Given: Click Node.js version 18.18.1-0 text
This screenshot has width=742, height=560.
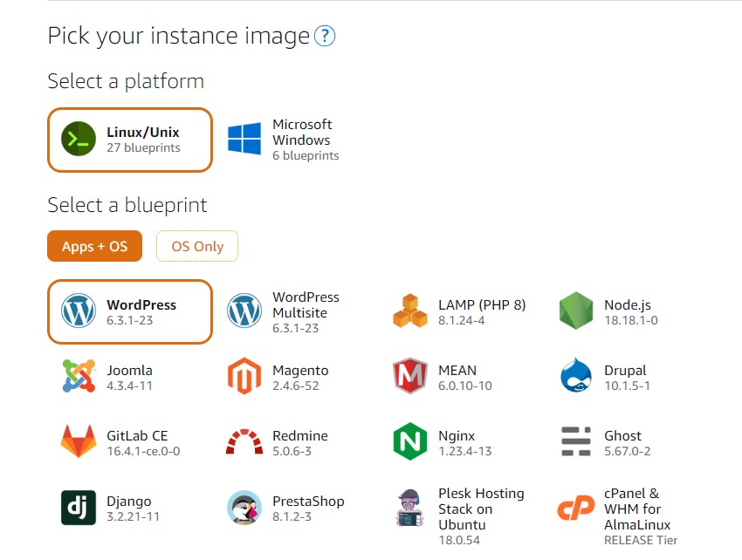Looking at the screenshot, I should pyautogui.click(x=631, y=320).
